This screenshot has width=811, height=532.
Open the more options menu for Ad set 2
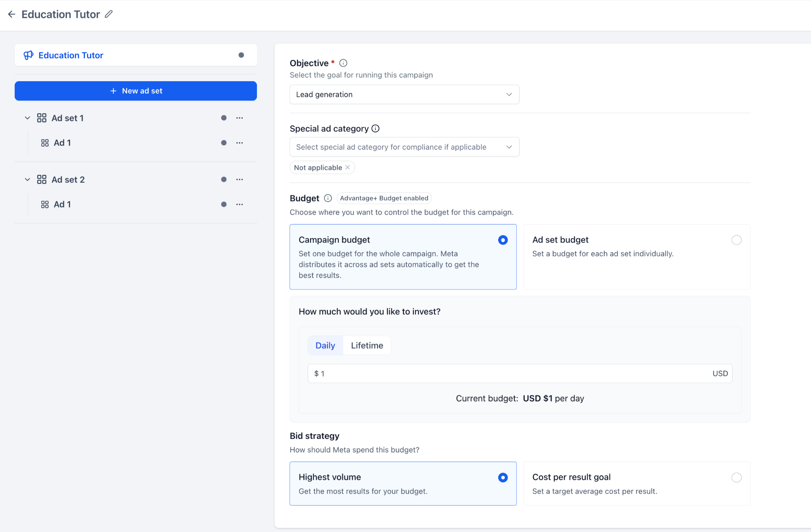point(240,179)
